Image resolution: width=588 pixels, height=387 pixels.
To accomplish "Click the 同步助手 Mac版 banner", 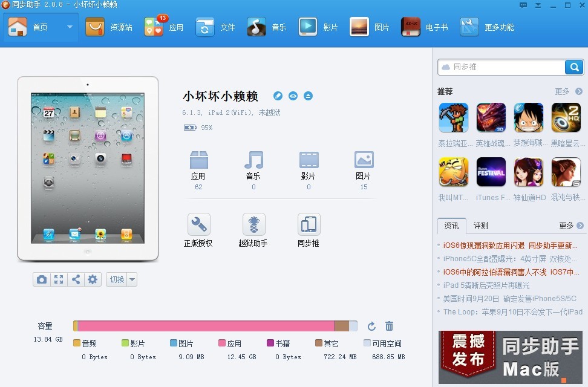I will pyautogui.click(x=511, y=357).
